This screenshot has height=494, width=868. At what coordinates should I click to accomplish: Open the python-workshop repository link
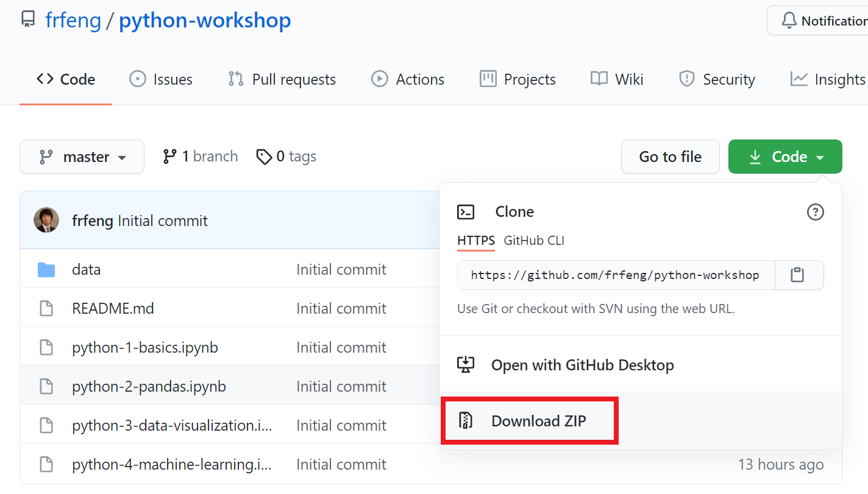[x=205, y=20]
